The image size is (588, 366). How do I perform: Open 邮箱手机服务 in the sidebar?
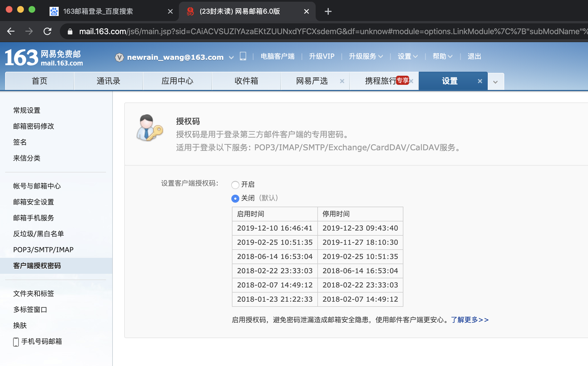34,218
